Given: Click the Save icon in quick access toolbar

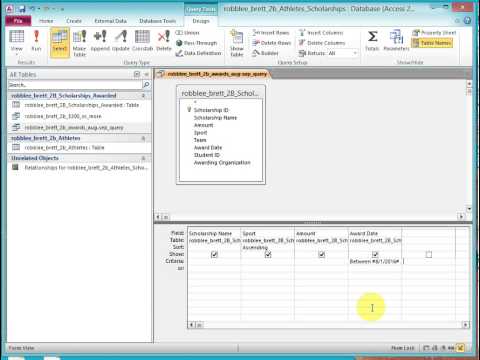Looking at the screenshot, I should coord(22,9).
